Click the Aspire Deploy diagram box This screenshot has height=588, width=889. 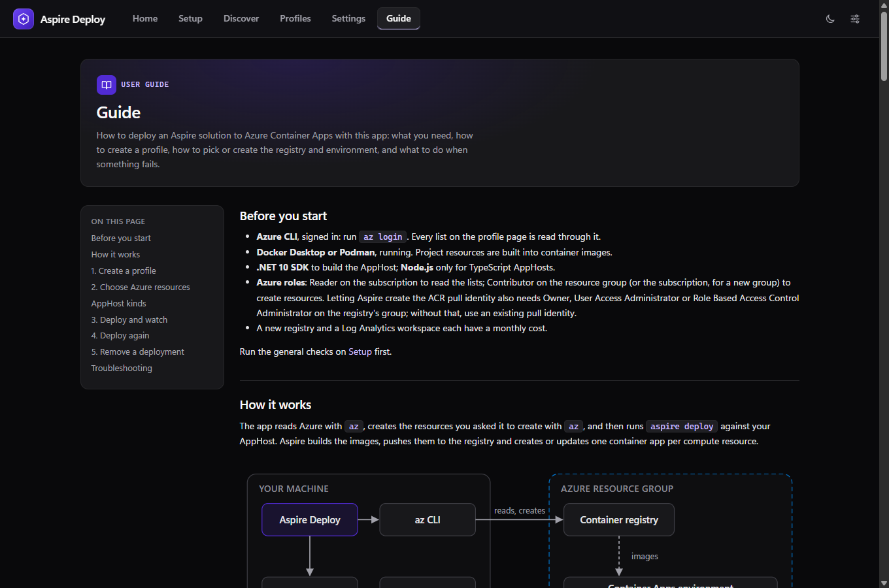310,520
